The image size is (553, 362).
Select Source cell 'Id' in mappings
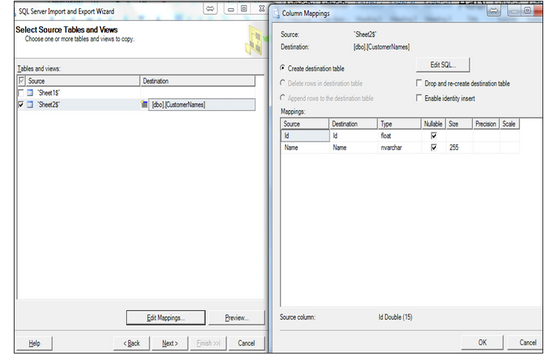pos(305,135)
